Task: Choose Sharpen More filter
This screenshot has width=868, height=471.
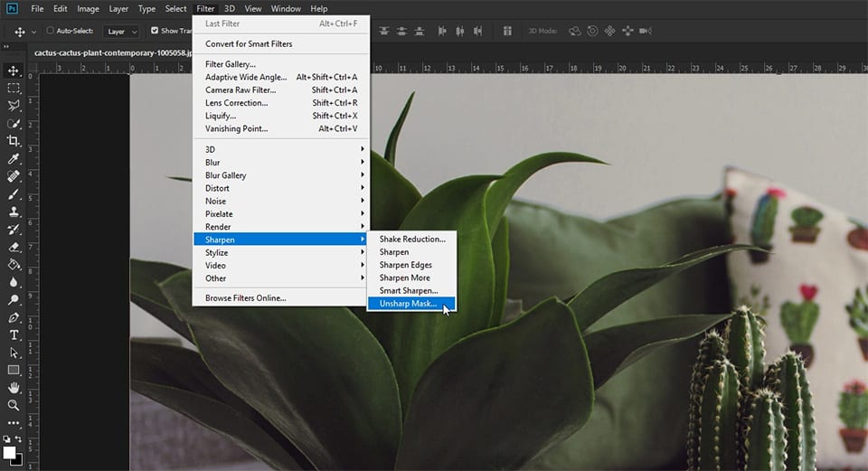Action: 411,278
